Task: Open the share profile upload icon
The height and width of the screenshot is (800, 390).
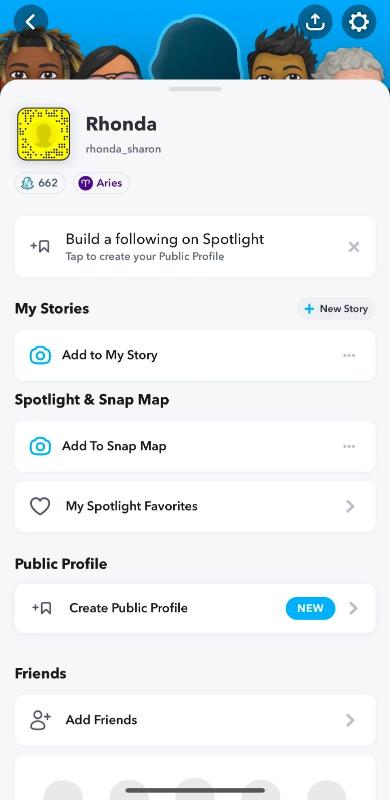Action: click(x=315, y=21)
